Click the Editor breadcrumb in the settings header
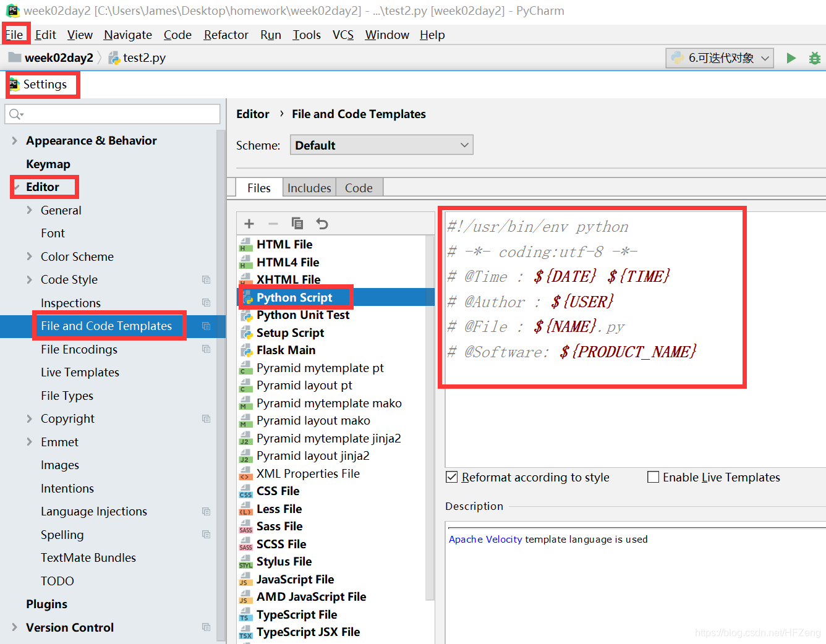The width and height of the screenshot is (826, 644). [253, 114]
